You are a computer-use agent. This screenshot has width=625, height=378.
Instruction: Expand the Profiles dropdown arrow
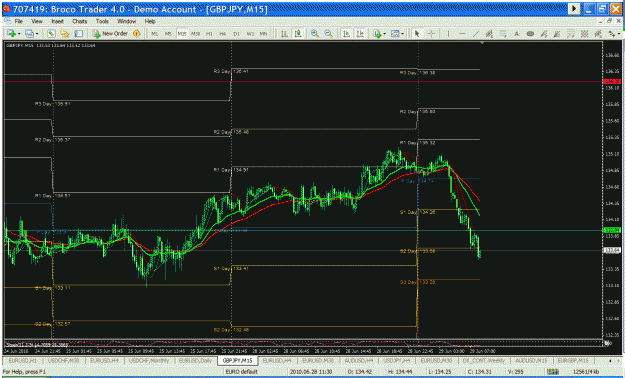point(37,34)
